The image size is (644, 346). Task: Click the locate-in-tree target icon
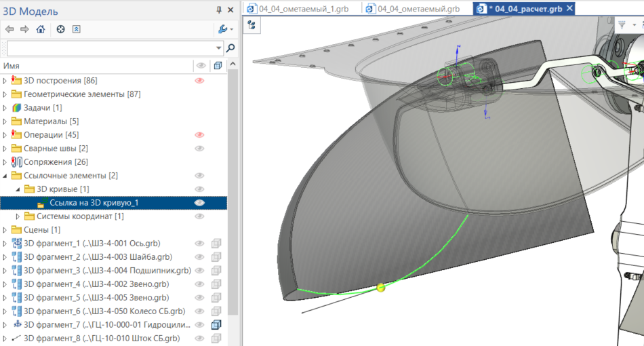point(60,29)
